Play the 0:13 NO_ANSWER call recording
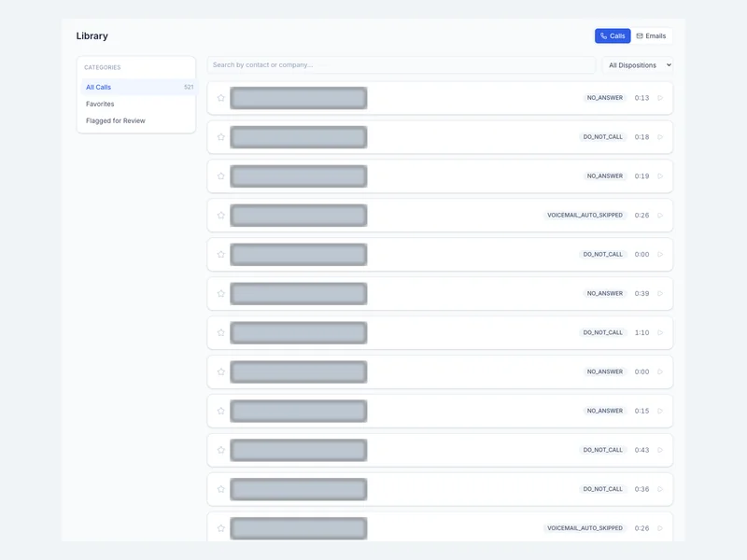The height and width of the screenshot is (560, 747). point(660,98)
